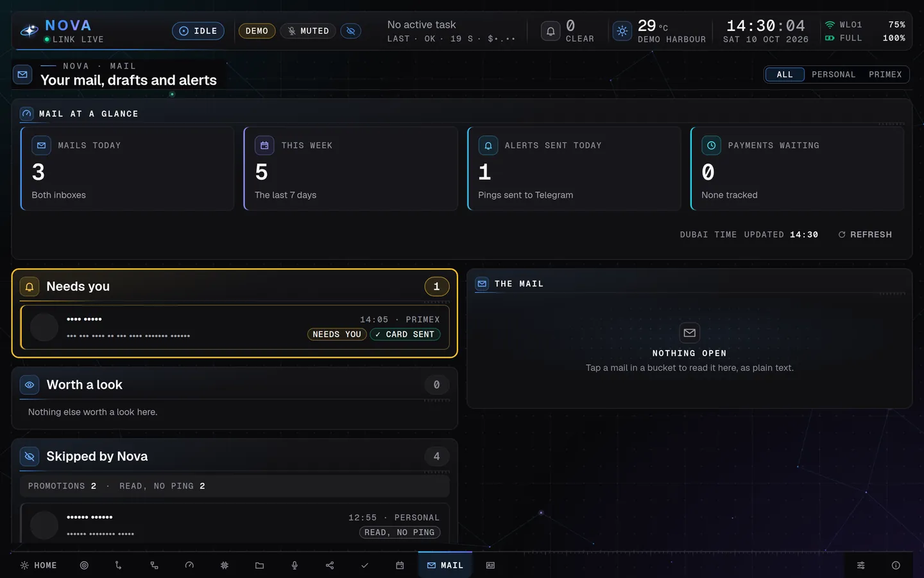Expand the Worth a look bucket header

coord(235,385)
